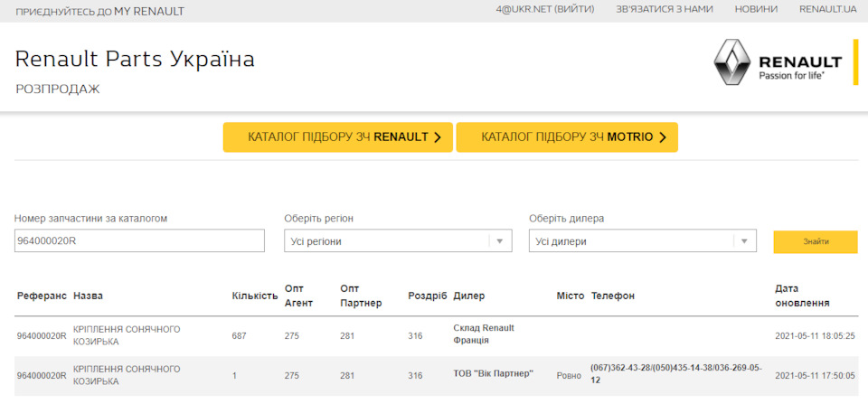
Task: Click the 'Усі регіони' combo box
Action: pyautogui.click(x=398, y=241)
